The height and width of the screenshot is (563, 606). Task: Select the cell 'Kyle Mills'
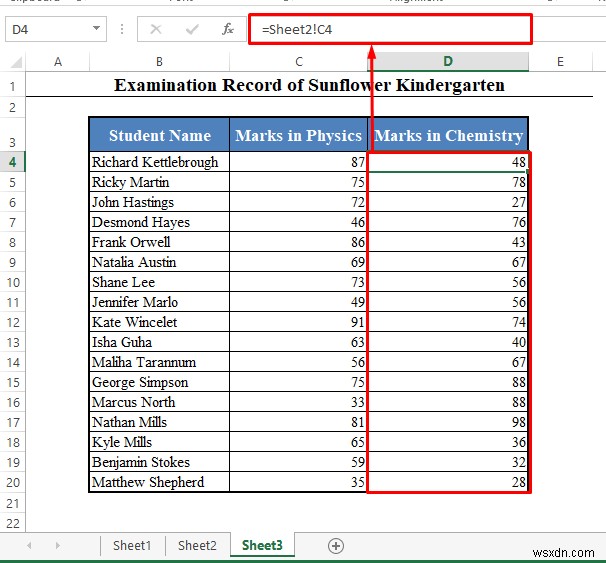159,442
